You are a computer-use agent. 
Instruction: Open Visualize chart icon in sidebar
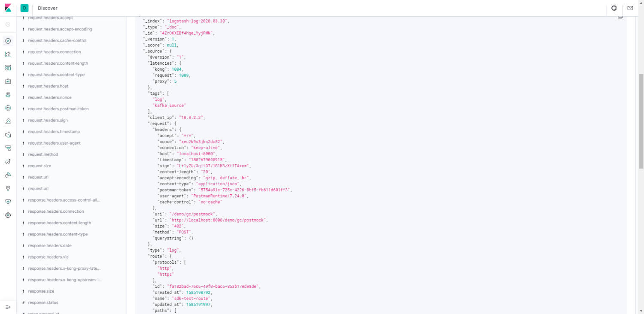[x=8, y=54]
